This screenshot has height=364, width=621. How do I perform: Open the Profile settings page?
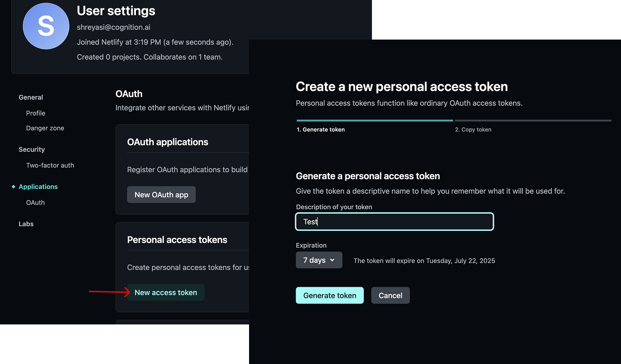(x=35, y=113)
